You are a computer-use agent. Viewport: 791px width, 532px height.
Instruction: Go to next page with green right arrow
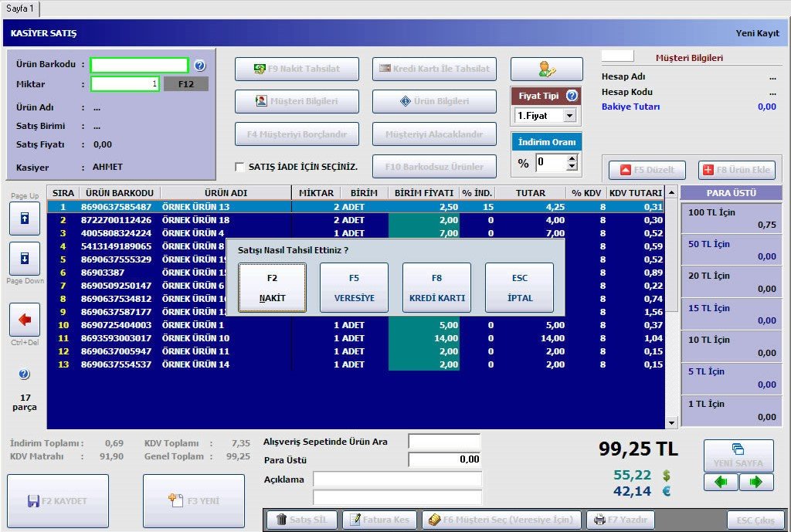[x=756, y=483]
